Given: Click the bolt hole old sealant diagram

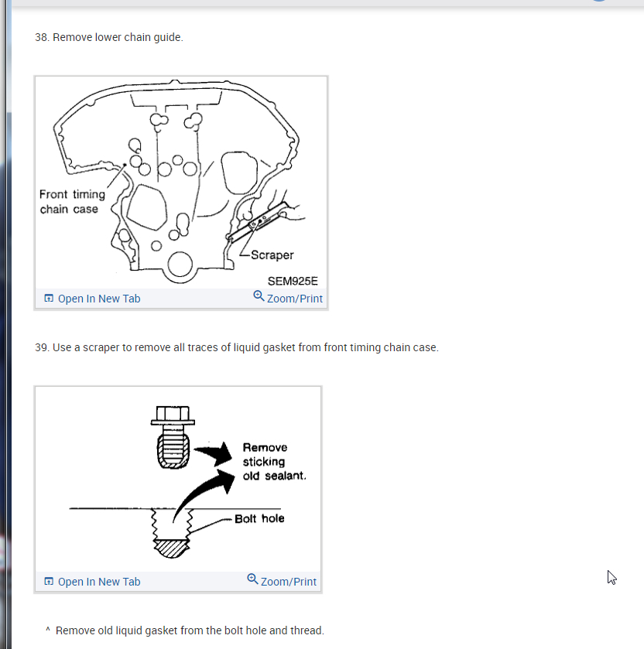Looking at the screenshot, I should tap(178, 480).
